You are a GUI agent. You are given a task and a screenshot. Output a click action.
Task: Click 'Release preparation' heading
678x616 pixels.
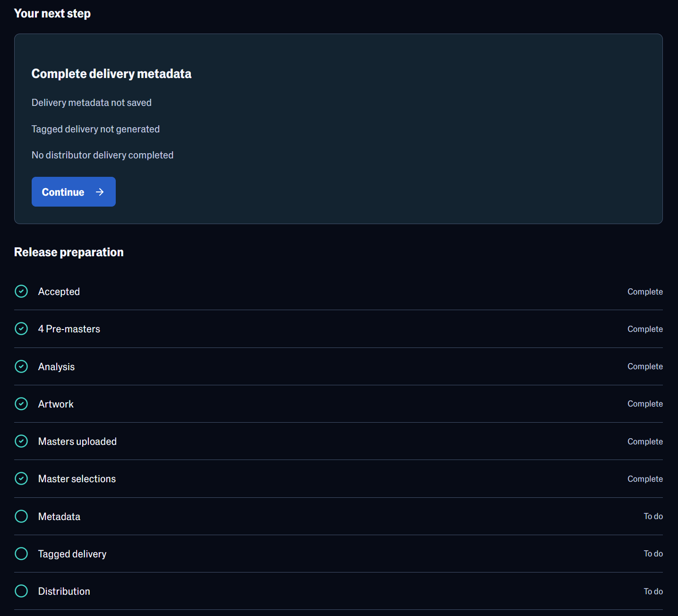(x=69, y=252)
